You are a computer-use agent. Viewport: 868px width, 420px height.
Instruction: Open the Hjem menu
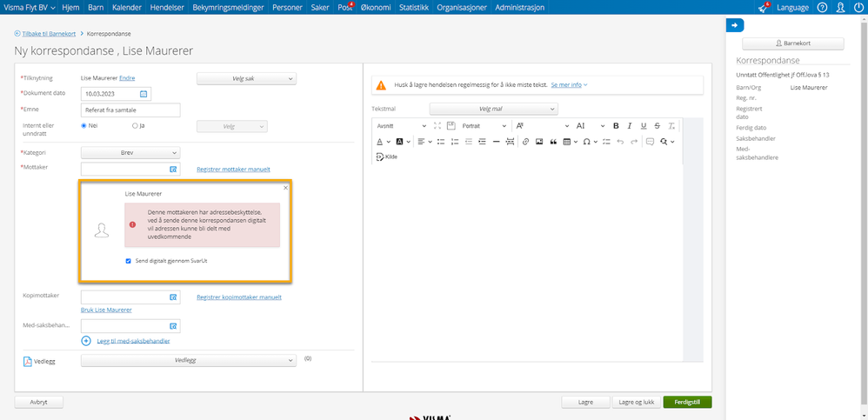pos(70,7)
